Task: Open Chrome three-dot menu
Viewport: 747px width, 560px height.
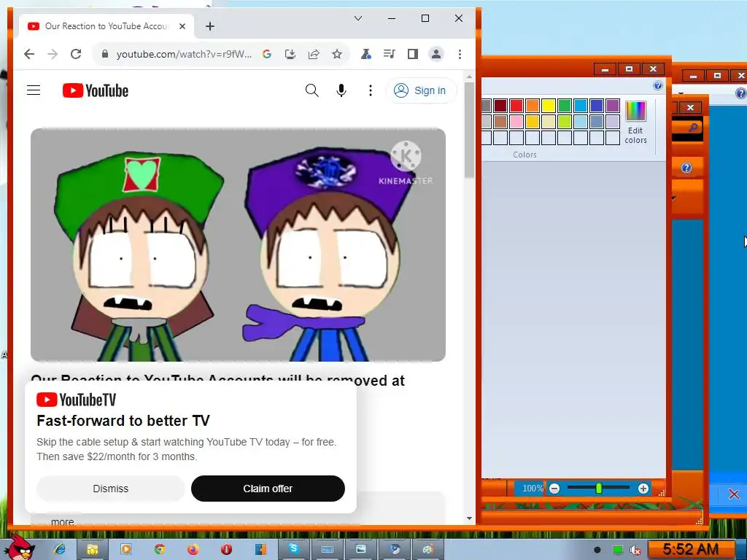Action: tap(460, 54)
